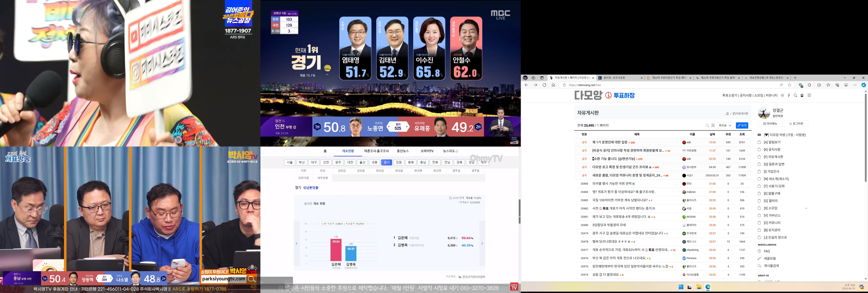
Task: Open post '벌써 당선나왔네요 ㅎㅎㅎ'
Action: click(x=609, y=241)
